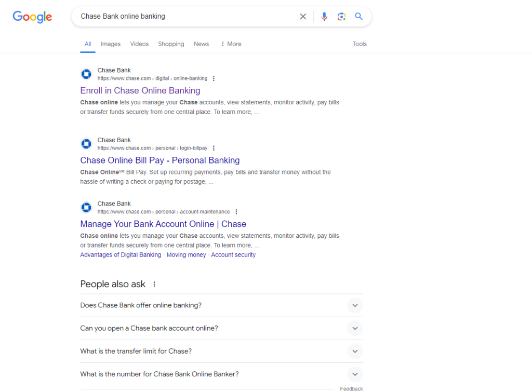Clear the search box with X icon
Screen dimensions: 532x392
(x=303, y=17)
